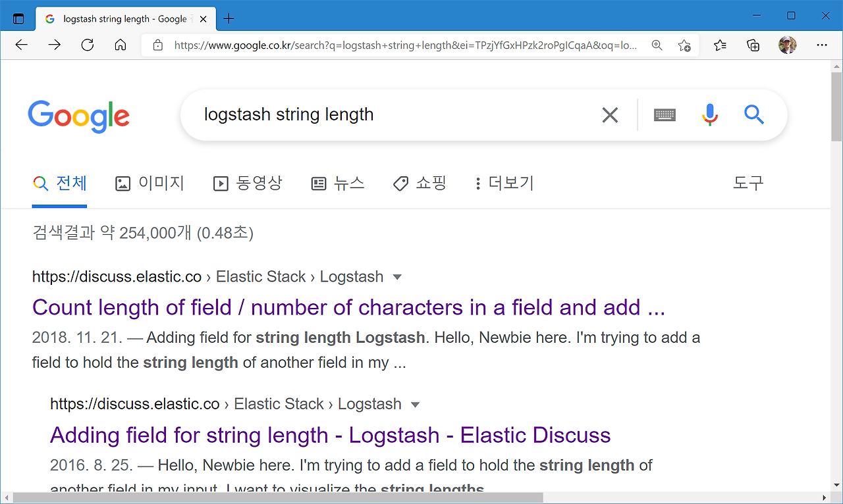Start voice search with the microphone
The image size is (843, 504).
tap(709, 115)
